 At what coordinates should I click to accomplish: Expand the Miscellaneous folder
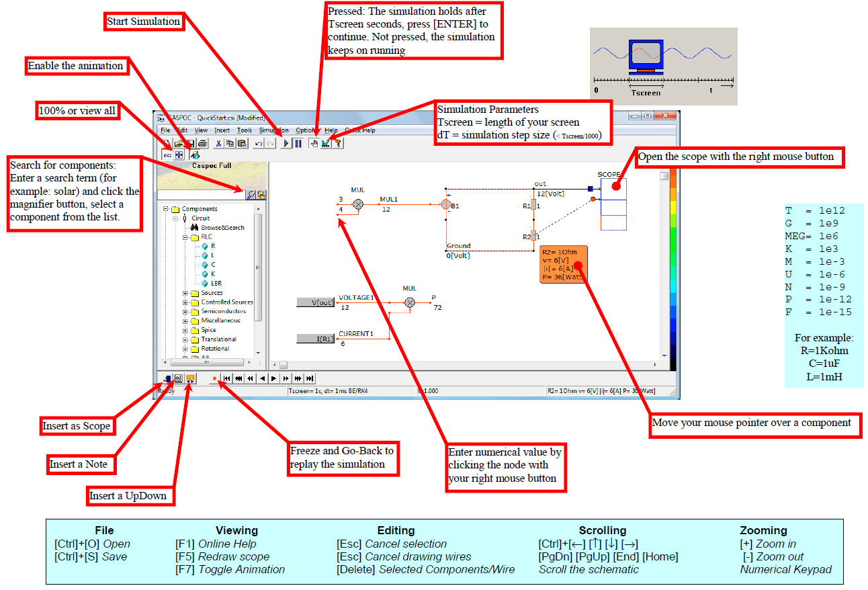coord(185,321)
